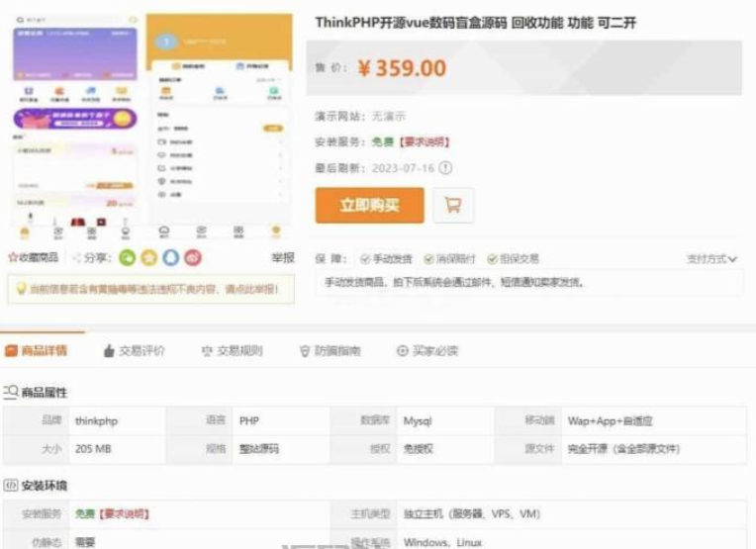Open the orange profile screen screenshot thumbnail

tap(220, 128)
